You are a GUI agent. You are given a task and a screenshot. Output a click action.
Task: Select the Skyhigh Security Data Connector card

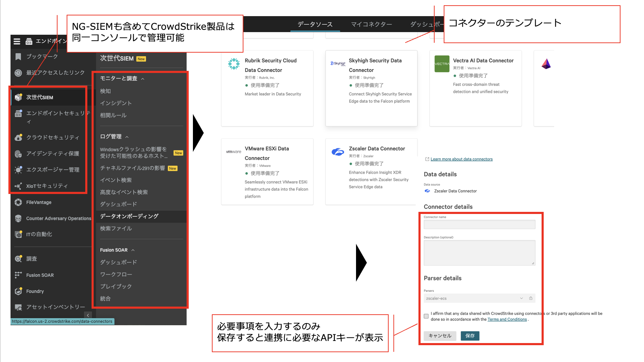coord(371,88)
